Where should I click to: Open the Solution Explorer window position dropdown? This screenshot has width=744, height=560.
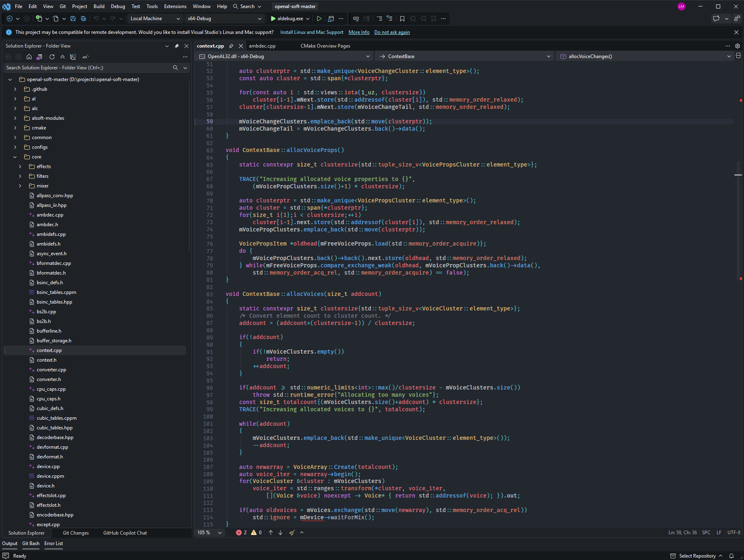pos(167,46)
